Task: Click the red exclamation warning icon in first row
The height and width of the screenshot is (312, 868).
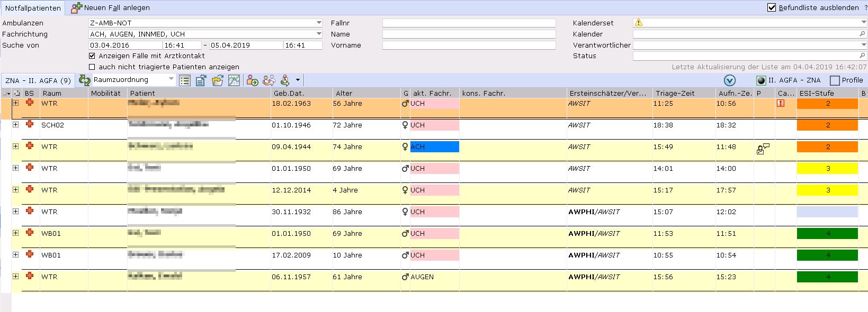Action: pyautogui.click(x=781, y=103)
